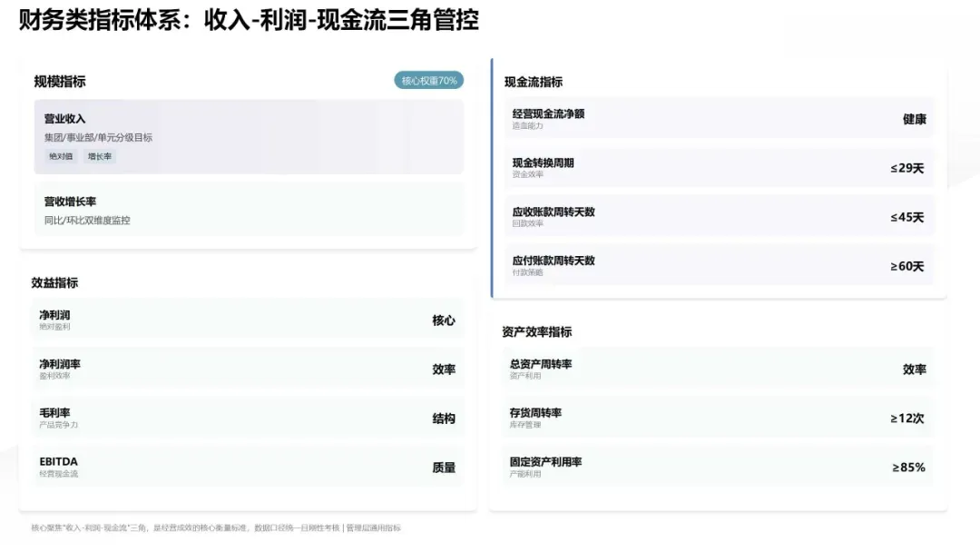The image size is (980, 552).
Task: Select the 净利润 row label
Action: [54, 315]
